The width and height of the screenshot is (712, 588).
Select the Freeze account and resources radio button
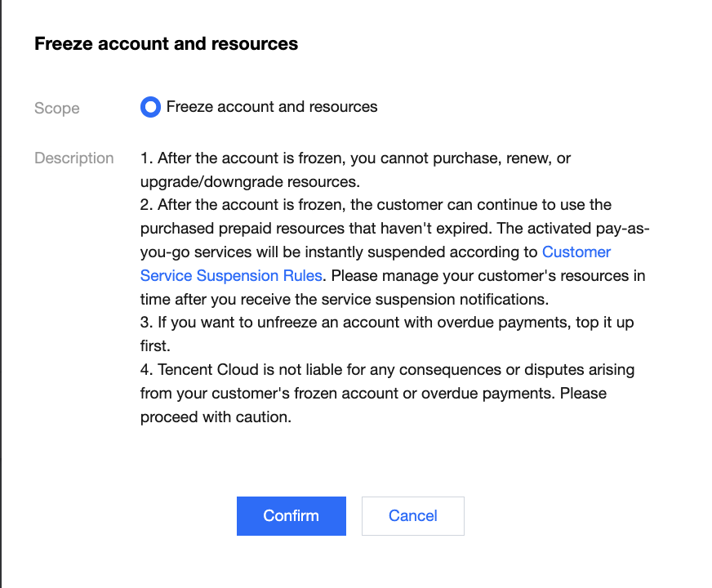point(150,107)
